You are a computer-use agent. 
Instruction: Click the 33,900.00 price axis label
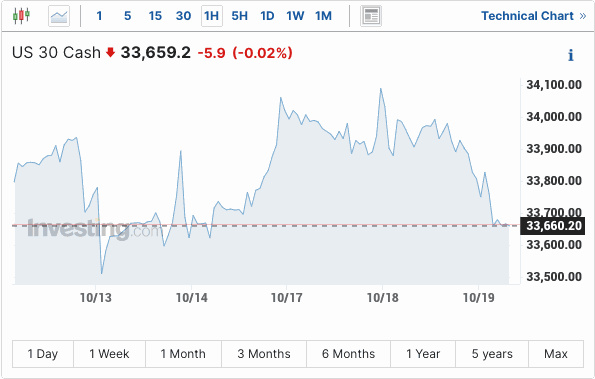(x=554, y=149)
